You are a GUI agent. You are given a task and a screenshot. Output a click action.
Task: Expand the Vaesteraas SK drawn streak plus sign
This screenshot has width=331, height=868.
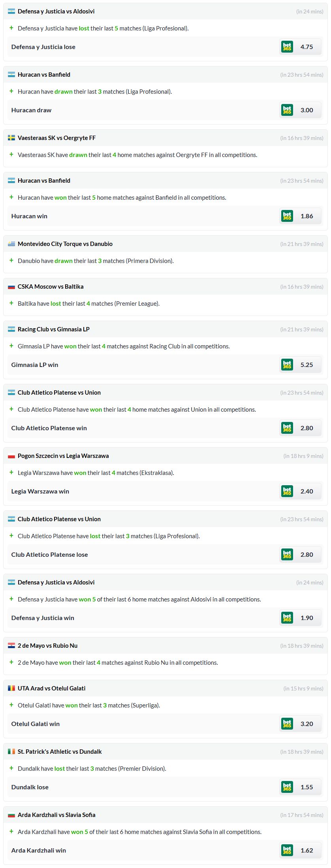pos(11,155)
